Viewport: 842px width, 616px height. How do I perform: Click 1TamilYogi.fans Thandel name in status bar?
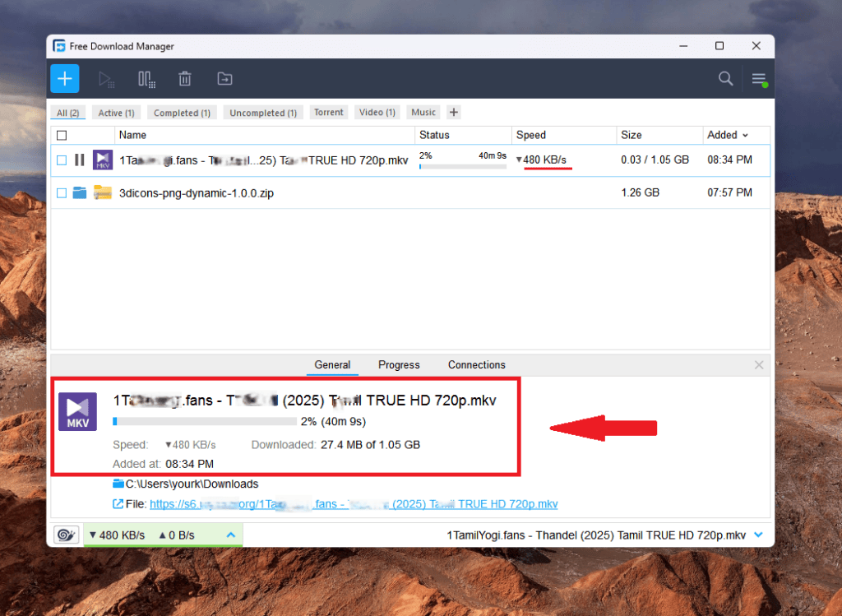click(x=596, y=535)
